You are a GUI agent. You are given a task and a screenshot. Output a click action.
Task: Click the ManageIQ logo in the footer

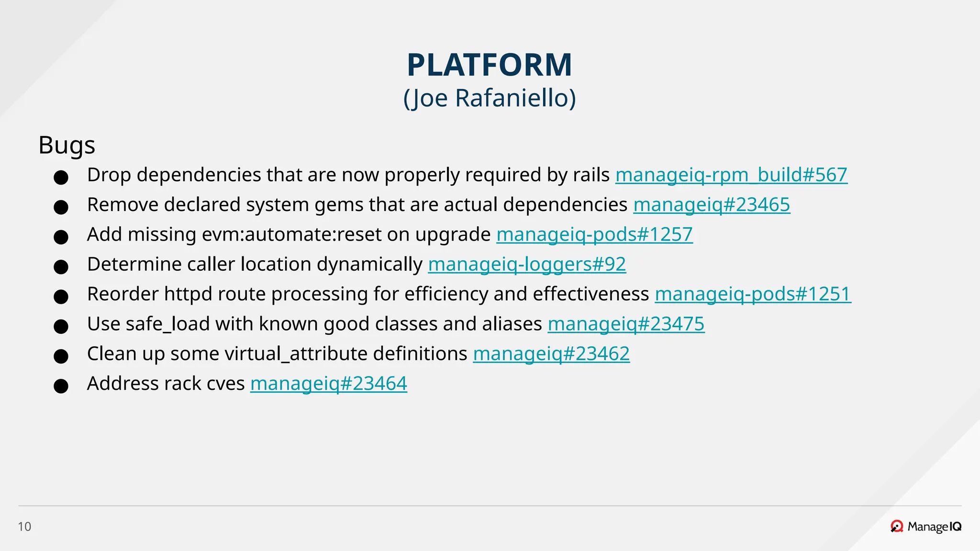[926, 527]
